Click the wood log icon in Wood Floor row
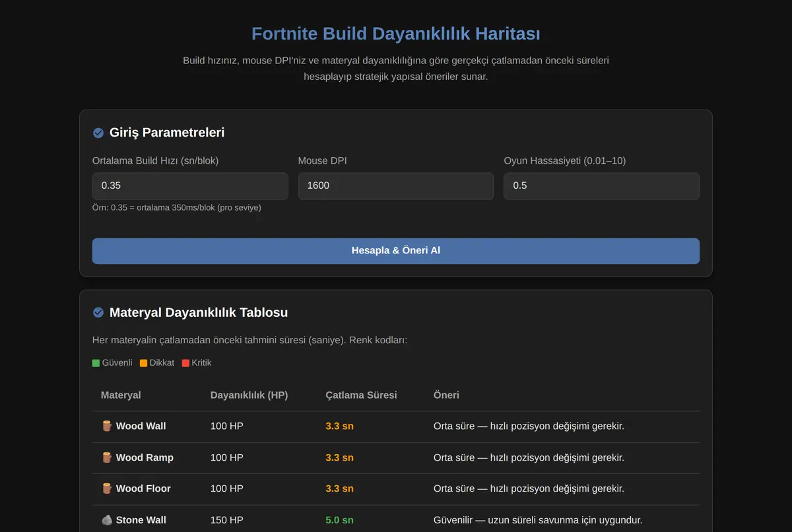 (107, 488)
